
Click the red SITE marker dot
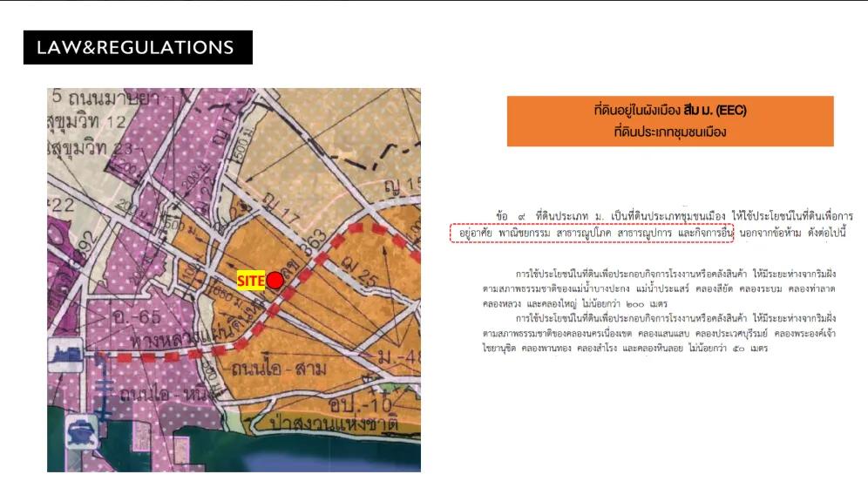click(275, 280)
